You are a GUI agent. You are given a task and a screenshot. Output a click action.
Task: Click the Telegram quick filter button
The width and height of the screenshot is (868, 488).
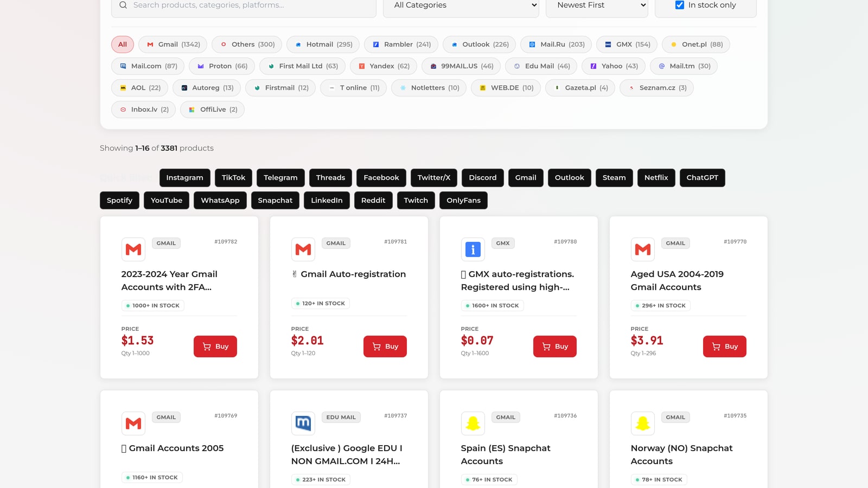pyautogui.click(x=280, y=178)
